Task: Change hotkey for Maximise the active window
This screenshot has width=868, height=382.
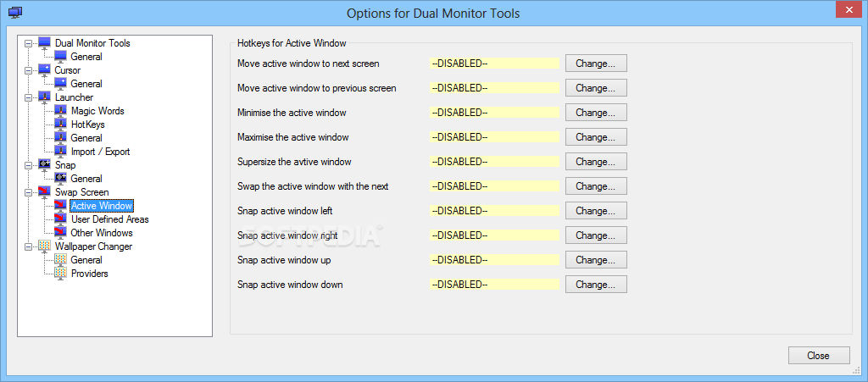Action: click(x=596, y=137)
